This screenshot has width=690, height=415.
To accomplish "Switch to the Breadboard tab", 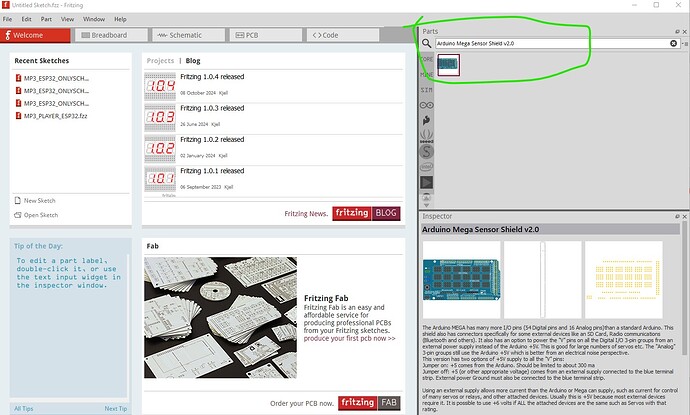I will tap(111, 35).
